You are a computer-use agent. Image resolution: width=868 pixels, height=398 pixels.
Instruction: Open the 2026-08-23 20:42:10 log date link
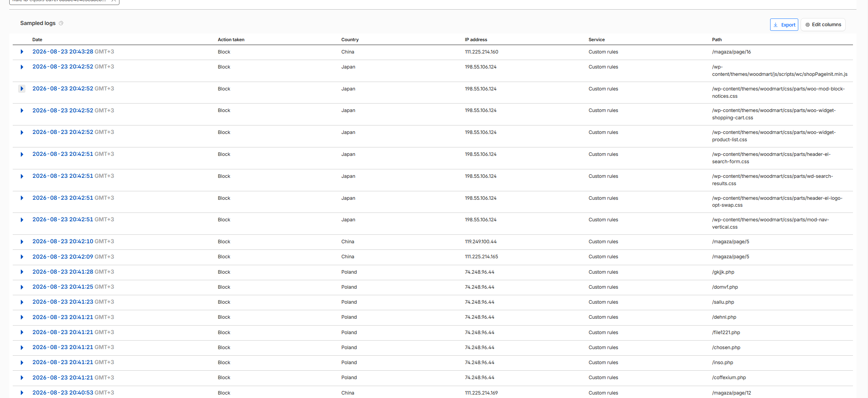(63, 241)
